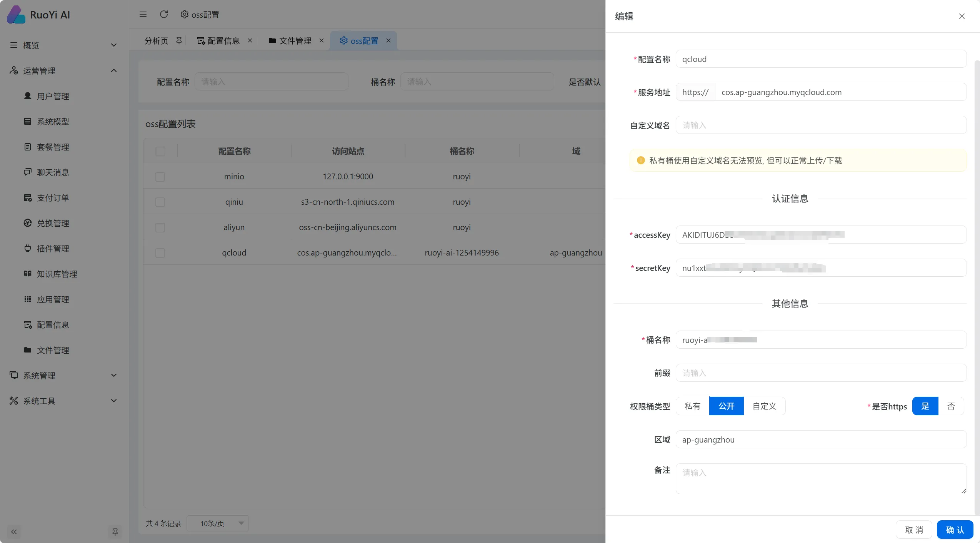Viewport: 980px width, 543px height.
Task: Click the 知识库管理 book icon
Action: (28, 274)
